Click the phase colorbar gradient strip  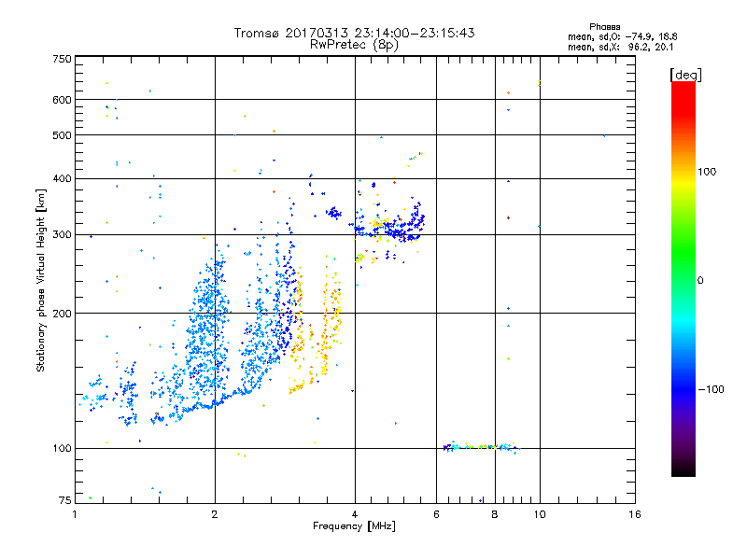pyautogui.click(x=684, y=278)
